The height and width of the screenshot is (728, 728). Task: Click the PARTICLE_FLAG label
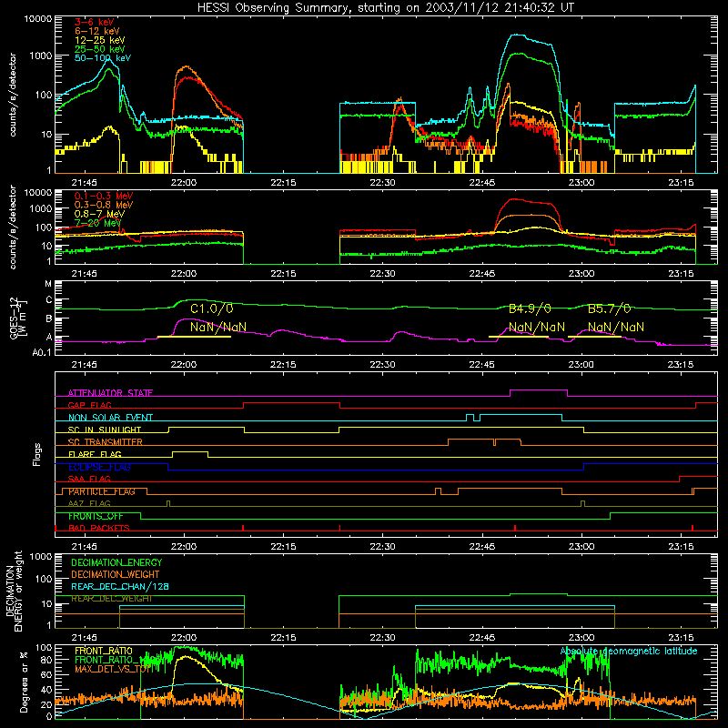102,491
